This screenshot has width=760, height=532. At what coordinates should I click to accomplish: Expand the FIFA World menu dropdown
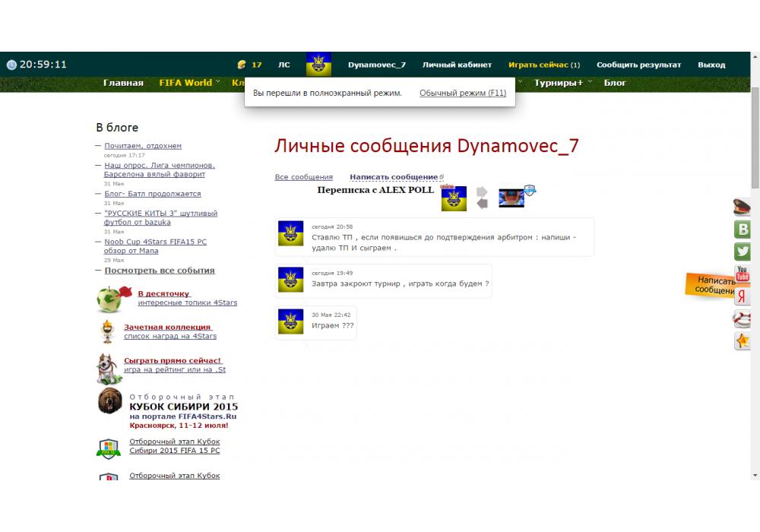coord(189,83)
